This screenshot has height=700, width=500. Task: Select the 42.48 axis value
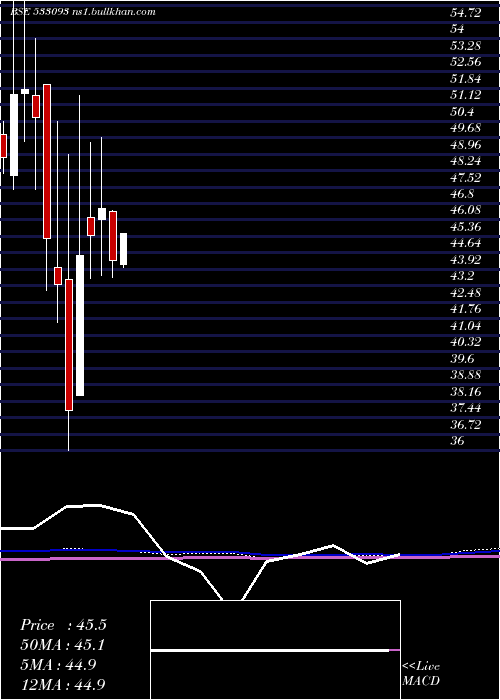click(466, 293)
